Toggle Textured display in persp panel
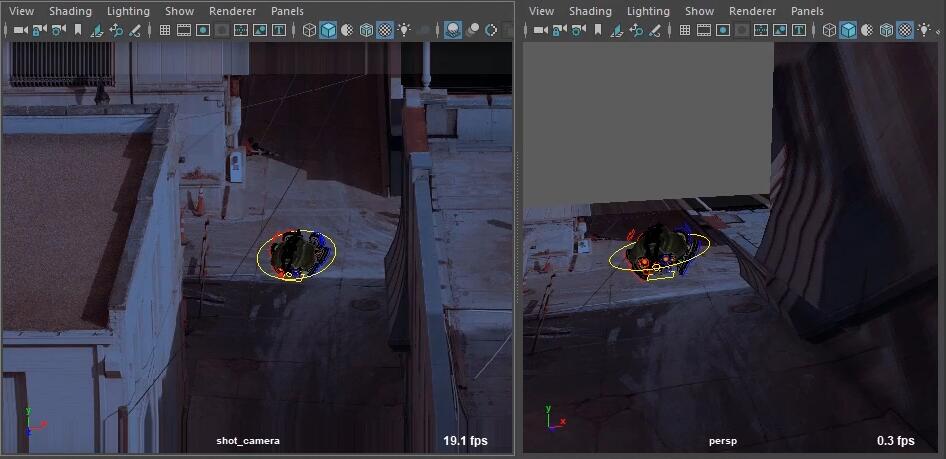This screenshot has height=459, width=946. (x=905, y=30)
